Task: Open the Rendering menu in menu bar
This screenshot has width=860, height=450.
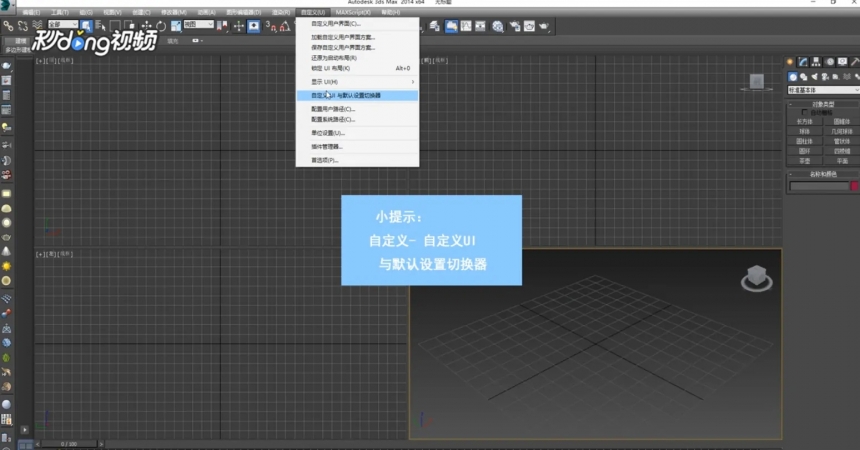Action: 281,12
